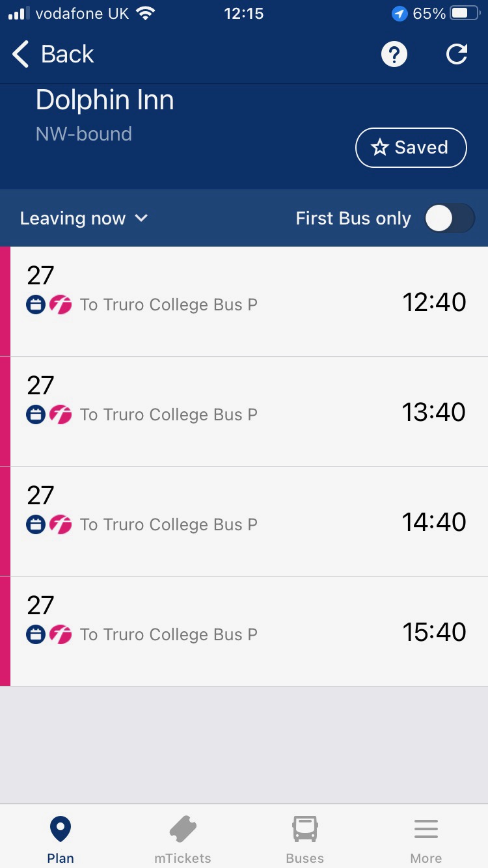Select the 13:40 departure time
The height and width of the screenshot is (868, 488).
pyautogui.click(x=433, y=412)
